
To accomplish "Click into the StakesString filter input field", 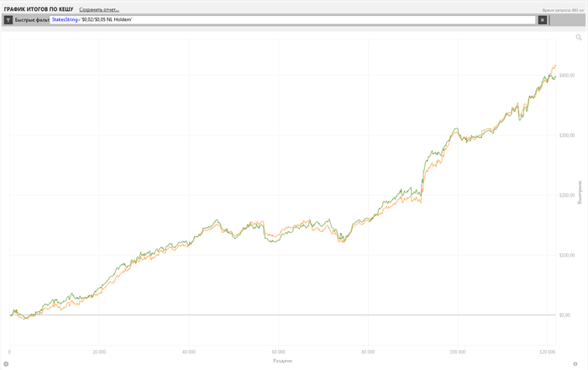I will (292, 20).
